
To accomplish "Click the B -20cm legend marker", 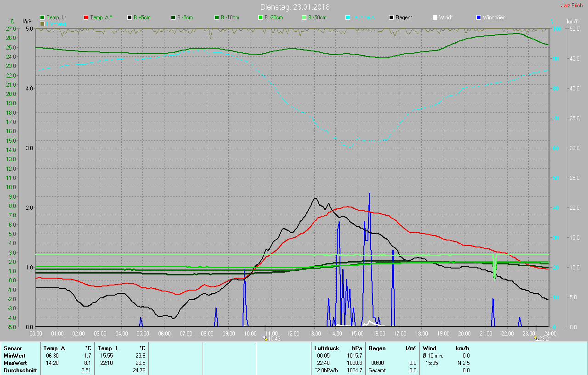I will click(x=260, y=17).
